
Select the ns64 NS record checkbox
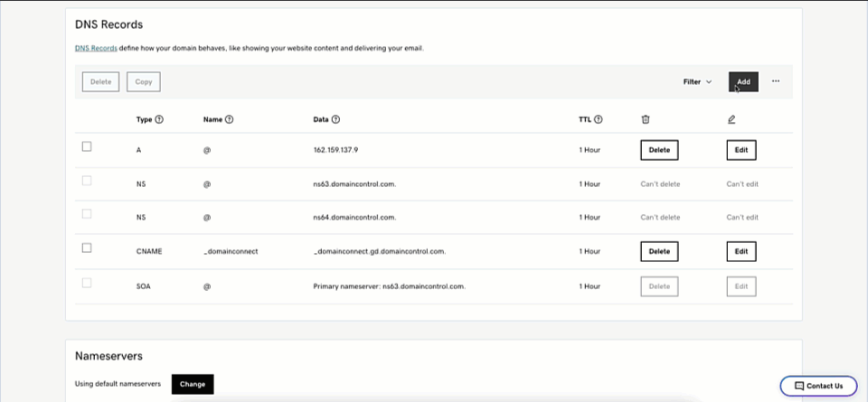87,214
